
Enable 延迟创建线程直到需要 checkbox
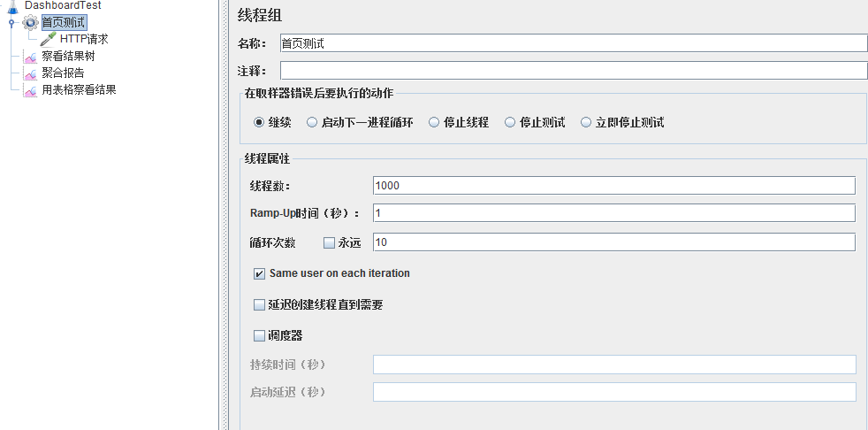click(259, 304)
